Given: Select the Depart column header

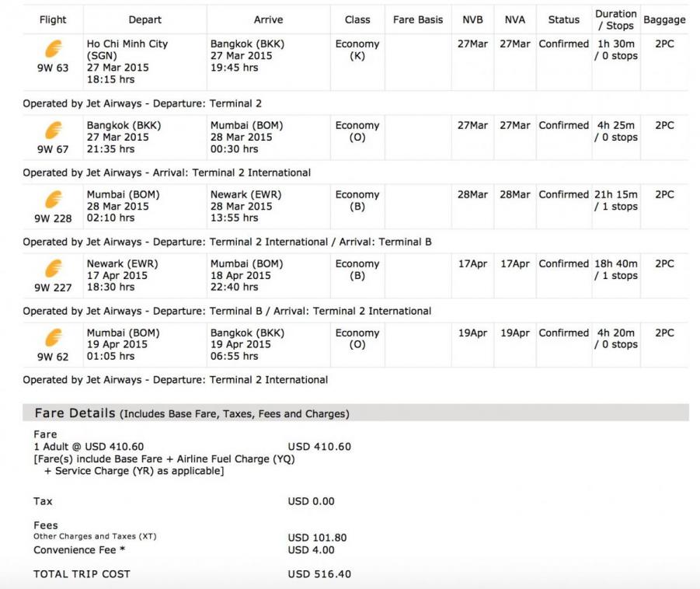Looking at the screenshot, I should click(x=145, y=19).
